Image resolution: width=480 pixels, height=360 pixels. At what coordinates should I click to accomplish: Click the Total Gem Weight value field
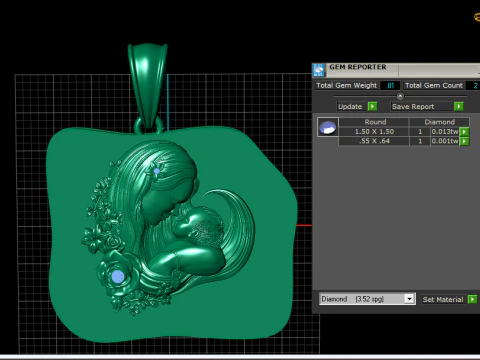(390, 85)
